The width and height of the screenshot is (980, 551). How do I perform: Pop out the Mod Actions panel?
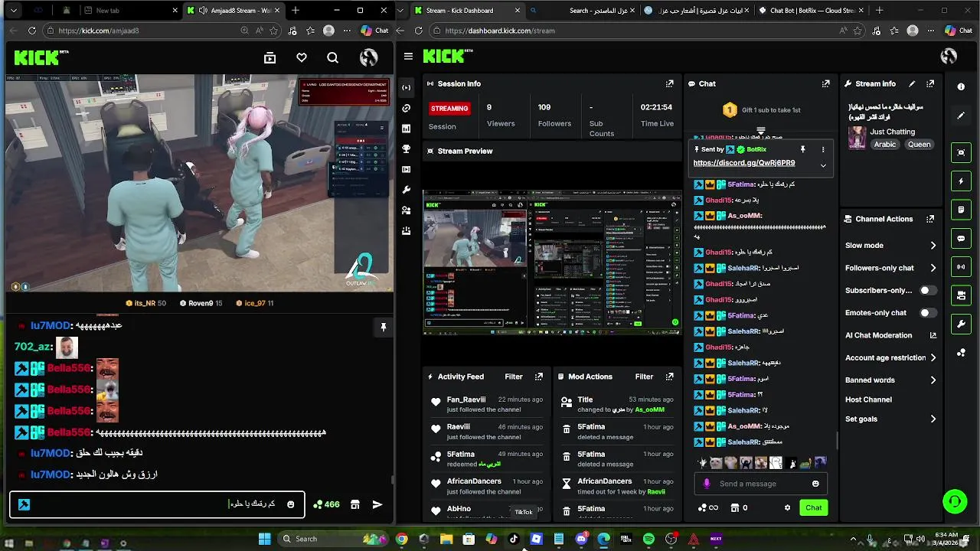[x=669, y=377]
